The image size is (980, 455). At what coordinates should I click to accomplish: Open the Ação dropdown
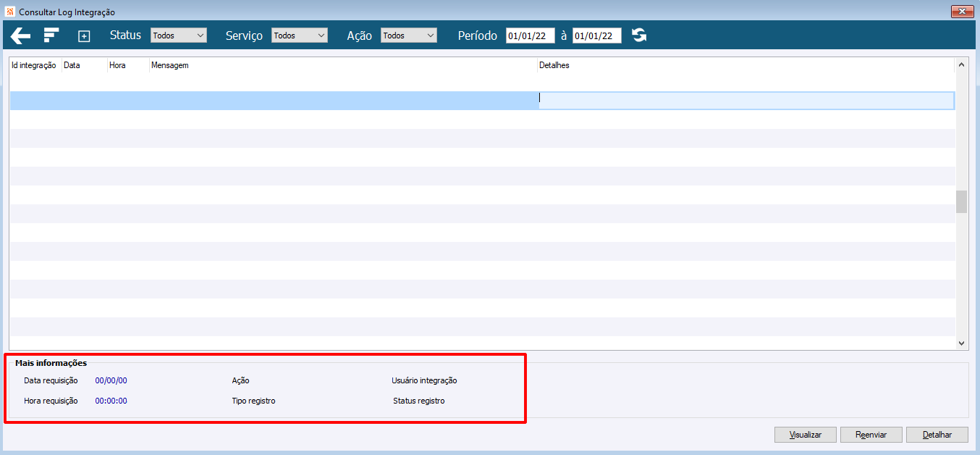[x=409, y=36]
